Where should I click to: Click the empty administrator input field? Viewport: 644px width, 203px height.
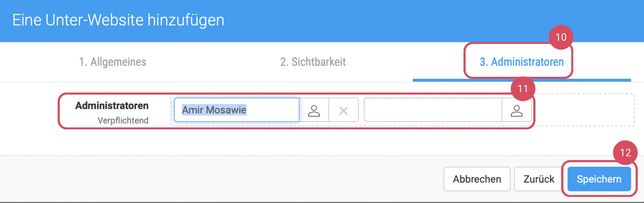[433, 110]
